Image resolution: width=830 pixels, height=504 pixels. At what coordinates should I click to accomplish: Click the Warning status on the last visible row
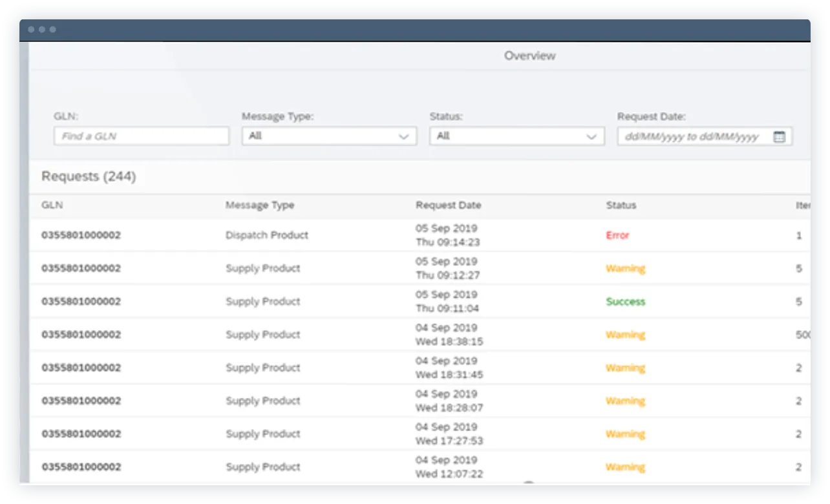625,467
